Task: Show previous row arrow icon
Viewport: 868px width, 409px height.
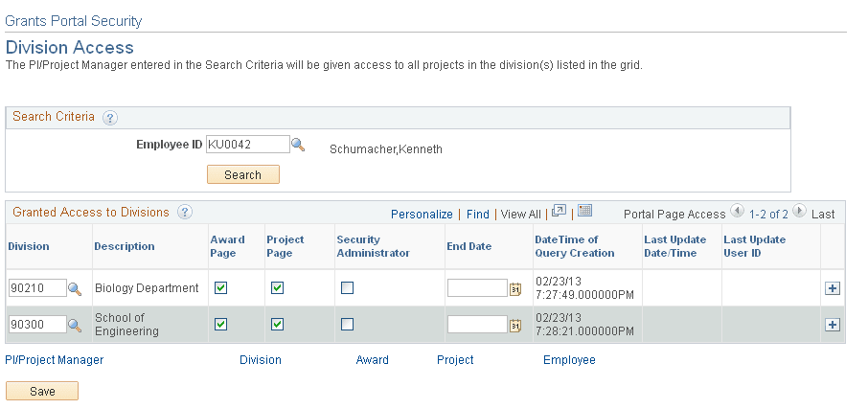Action: [x=737, y=211]
